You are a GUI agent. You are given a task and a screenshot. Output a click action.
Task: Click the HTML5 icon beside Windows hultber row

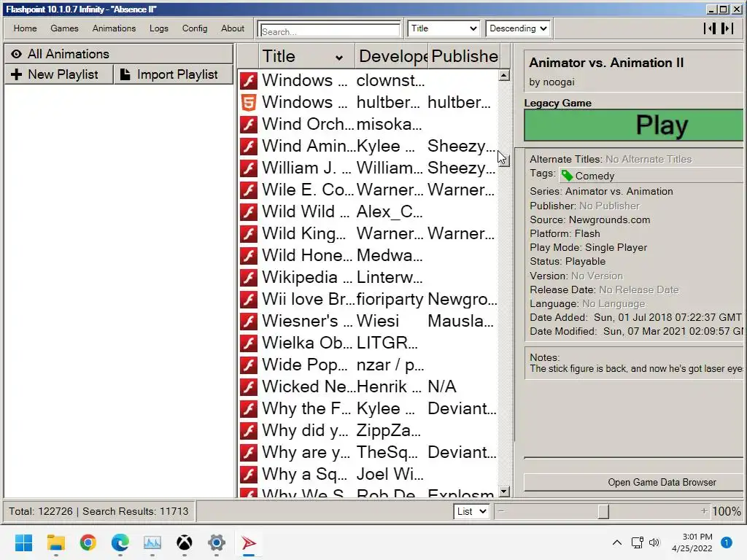248,102
